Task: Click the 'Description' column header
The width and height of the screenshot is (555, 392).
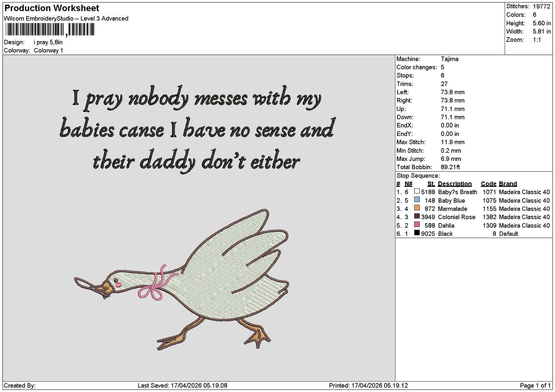Action: pos(455,184)
